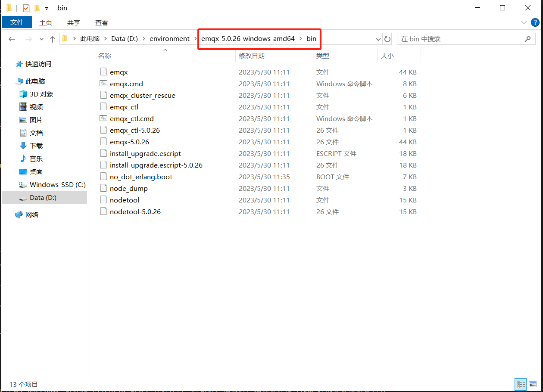The width and height of the screenshot is (543, 392).
Task: Select the install_upgrade.escript-5.0.26 file name
Action: coord(156,165)
